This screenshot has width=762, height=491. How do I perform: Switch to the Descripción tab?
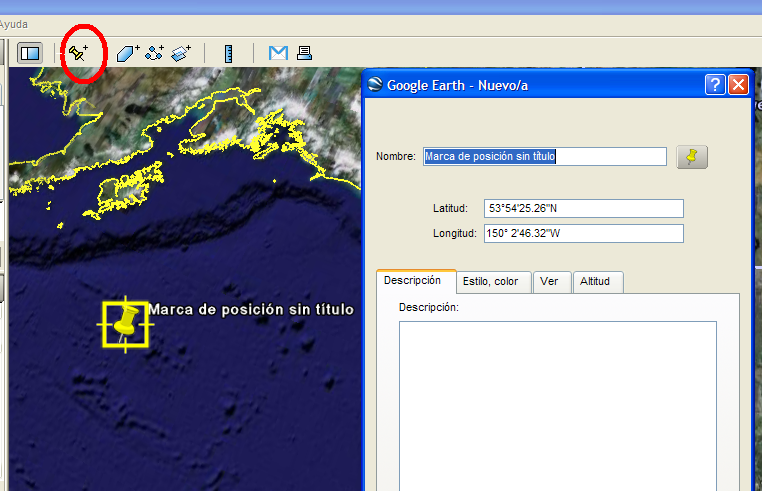[416, 281]
